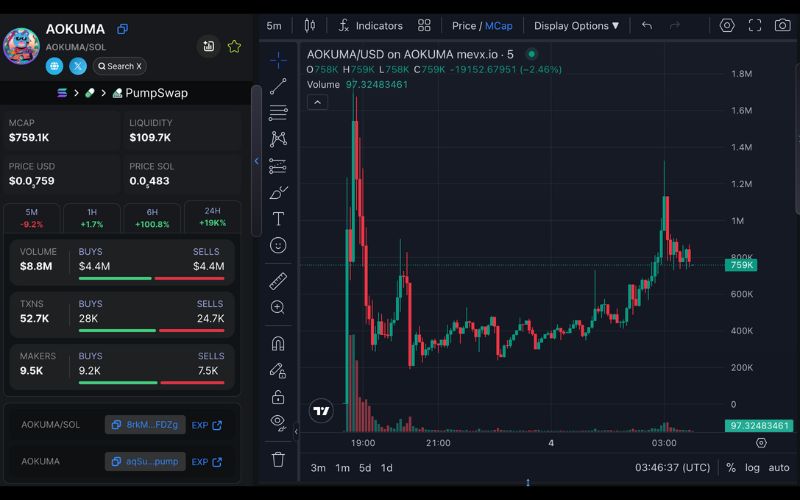
Task: Change the 5m chart interval
Action: 274,26
